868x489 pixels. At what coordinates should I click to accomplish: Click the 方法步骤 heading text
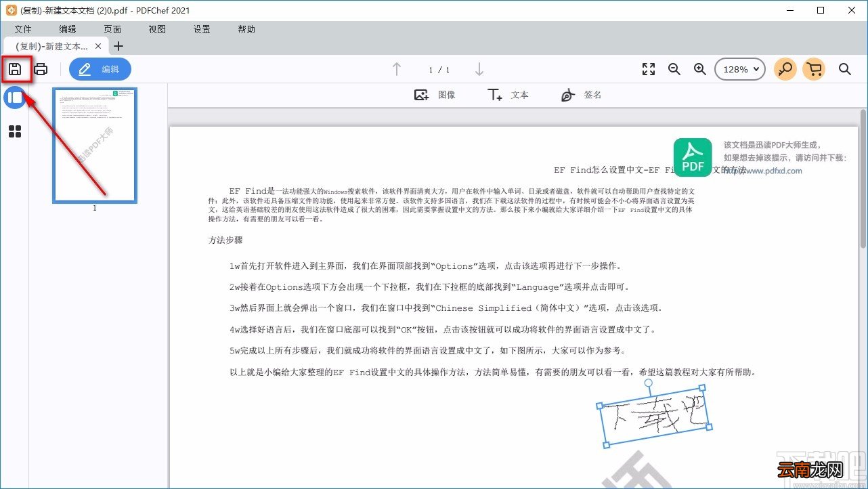tap(225, 240)
